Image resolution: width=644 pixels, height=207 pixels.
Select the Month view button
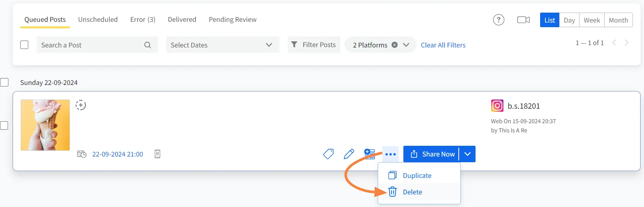tap(618, 20)
